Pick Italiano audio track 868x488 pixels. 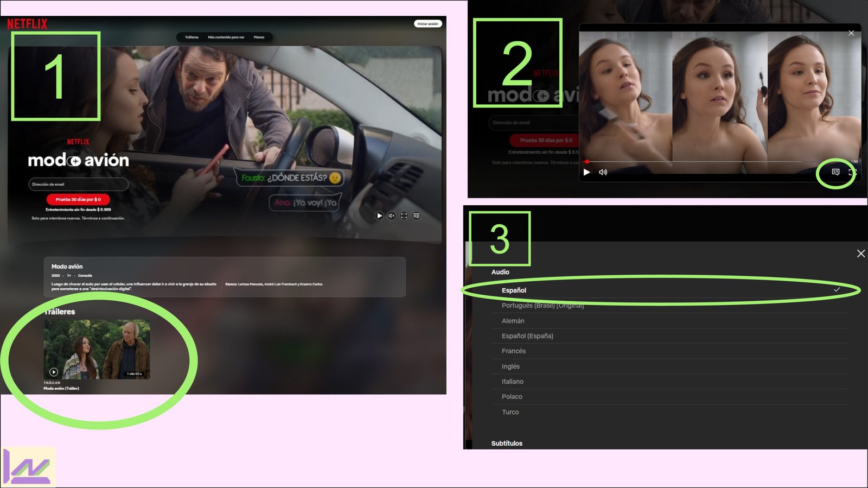point(670,382)
